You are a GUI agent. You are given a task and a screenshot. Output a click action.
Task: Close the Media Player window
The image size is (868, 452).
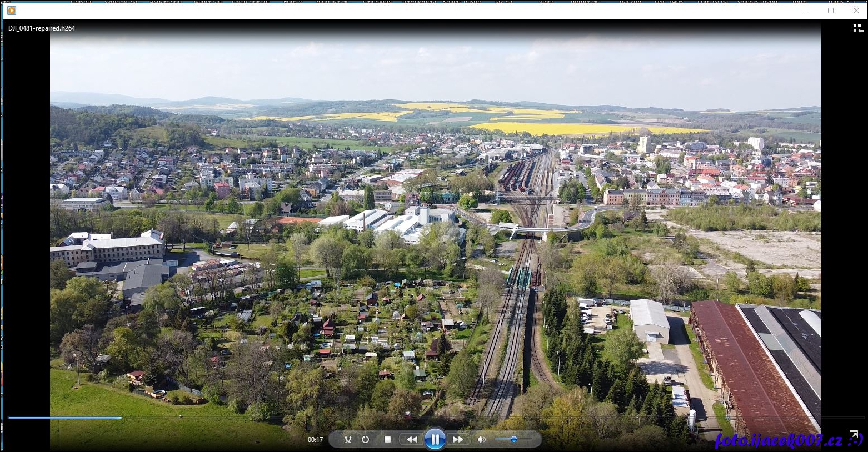(856, 11)
